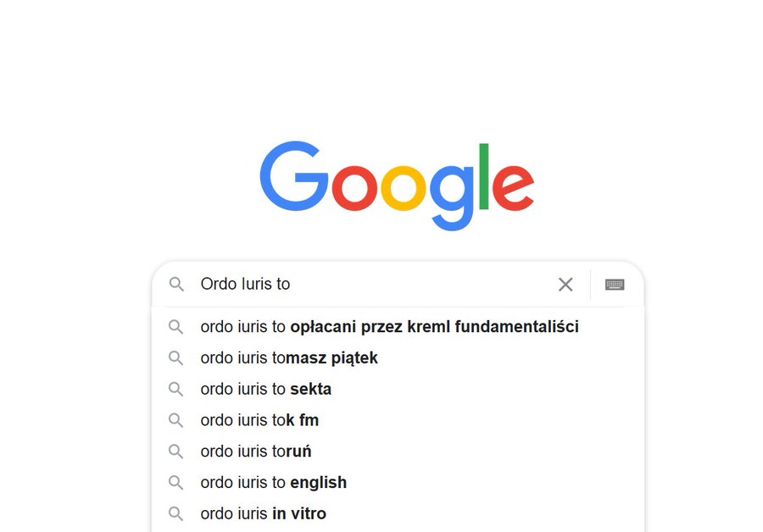The width and height of the screenshot is (763, 532).
Task: Select the 'ordo iuris toruń' suggestion
Action: 256,452
